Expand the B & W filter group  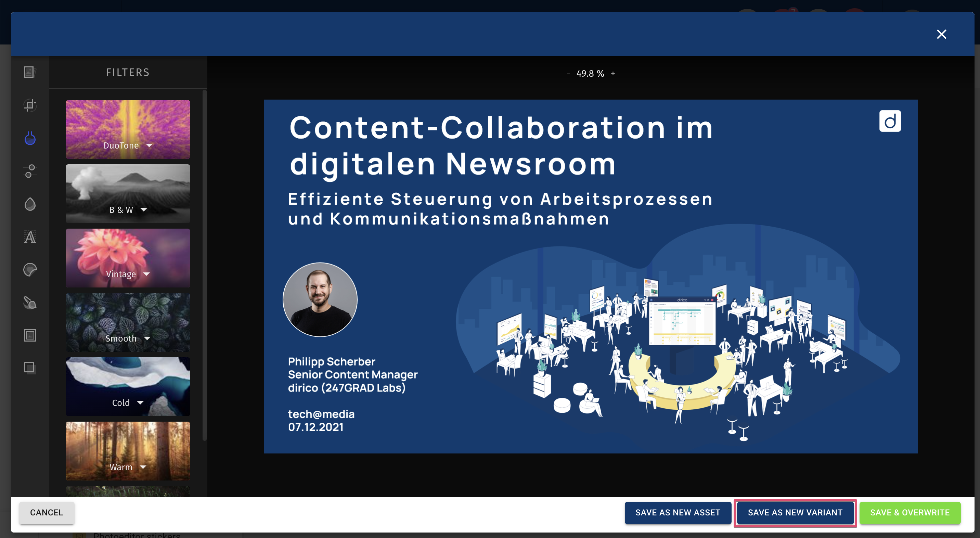pyautogui.click(x=128, y=194)
